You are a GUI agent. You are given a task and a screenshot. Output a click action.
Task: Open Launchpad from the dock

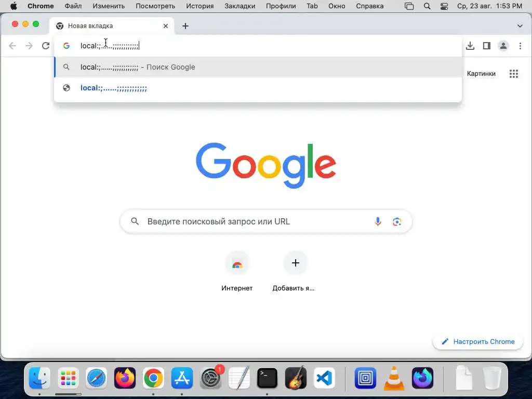(68, 378)
